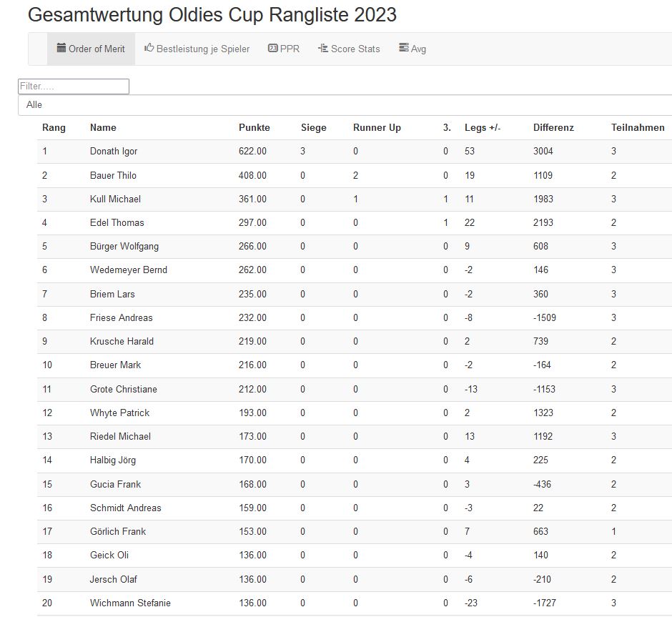Click the calendar icon beside Order of Merit
Image resolution: width=672 pixels, height=617 pixels.
61,49
